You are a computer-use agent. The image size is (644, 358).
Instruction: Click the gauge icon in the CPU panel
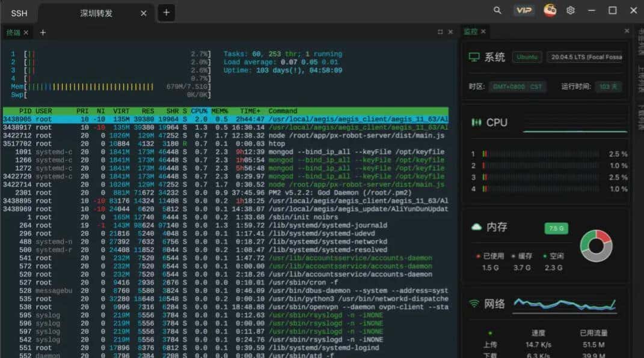(x=475, y=123)
